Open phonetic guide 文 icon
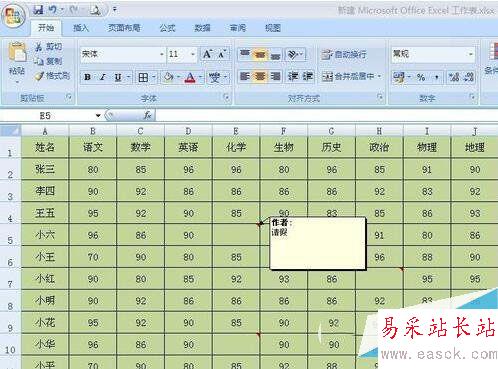Viewport: 498px width, 369px height. 214,77
